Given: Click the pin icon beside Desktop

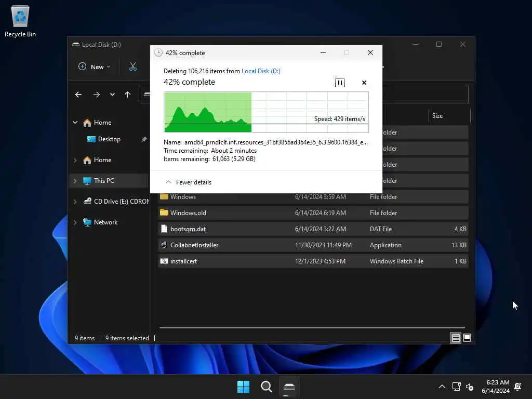Looking at the screenshot, I should pyautogui.click(x=144, y=139).
